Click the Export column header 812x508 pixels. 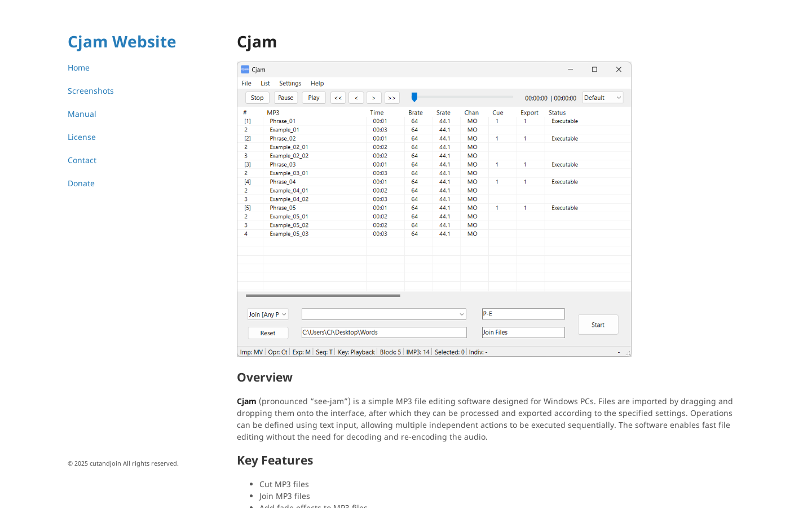coord(531,112)
